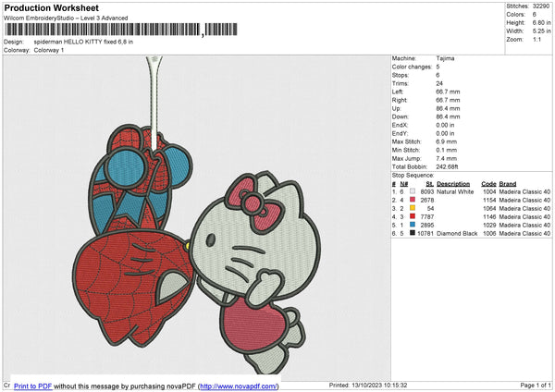Click the Total Bobbin value 242.68ft
Screen dimensions: 555x392
[x=447, y=166]
